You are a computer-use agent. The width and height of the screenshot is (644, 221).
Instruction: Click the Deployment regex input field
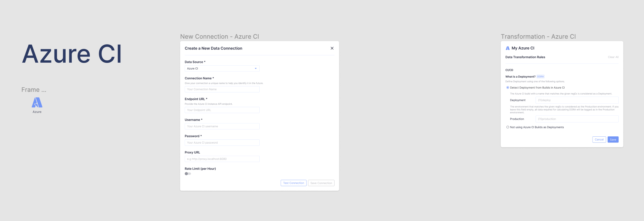coord(577,100)
